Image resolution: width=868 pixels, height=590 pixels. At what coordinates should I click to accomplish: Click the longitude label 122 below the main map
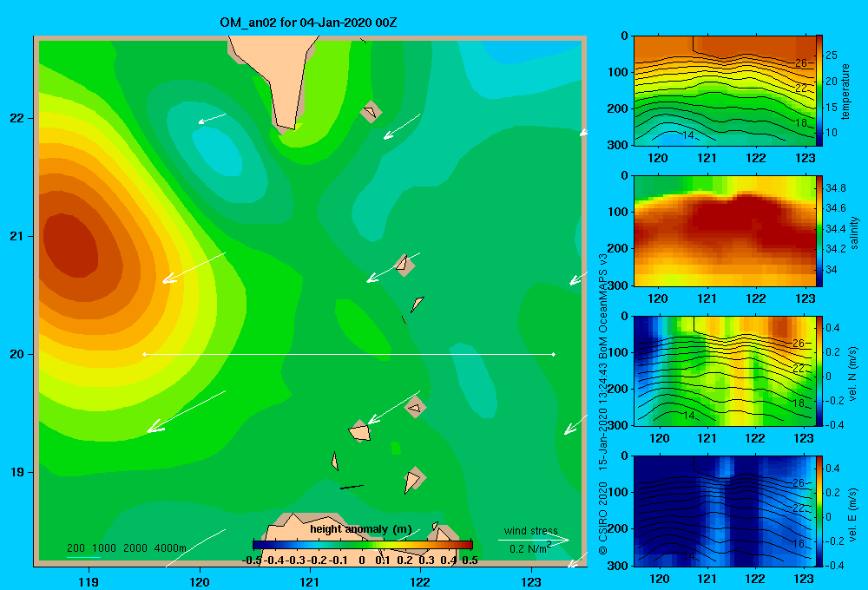[x=420, y=581]
